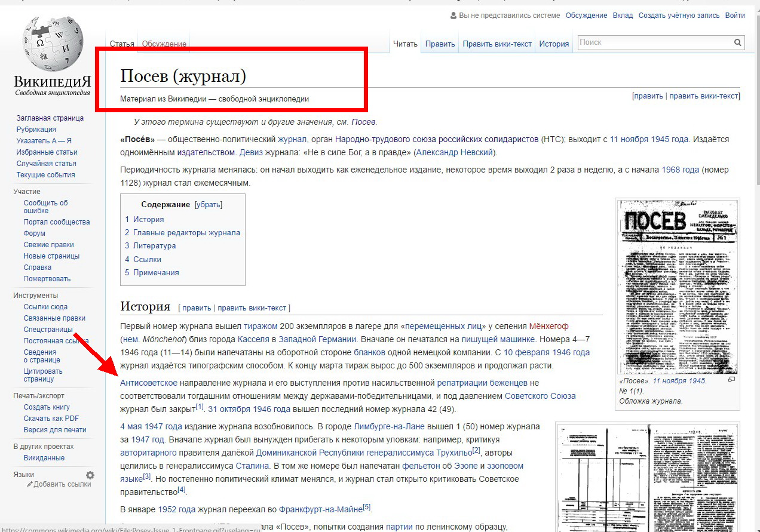Click Добавить ссылки under Языки
Image resolution: width=760 pixels, height=532 pixels.
pos(62,484)
